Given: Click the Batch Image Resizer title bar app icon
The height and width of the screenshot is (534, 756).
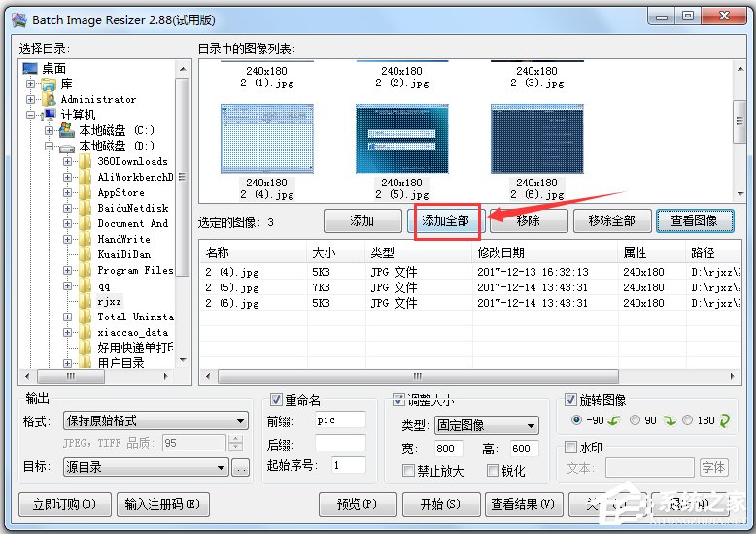Looking at the screenshot, I should [x=19, y=19].
